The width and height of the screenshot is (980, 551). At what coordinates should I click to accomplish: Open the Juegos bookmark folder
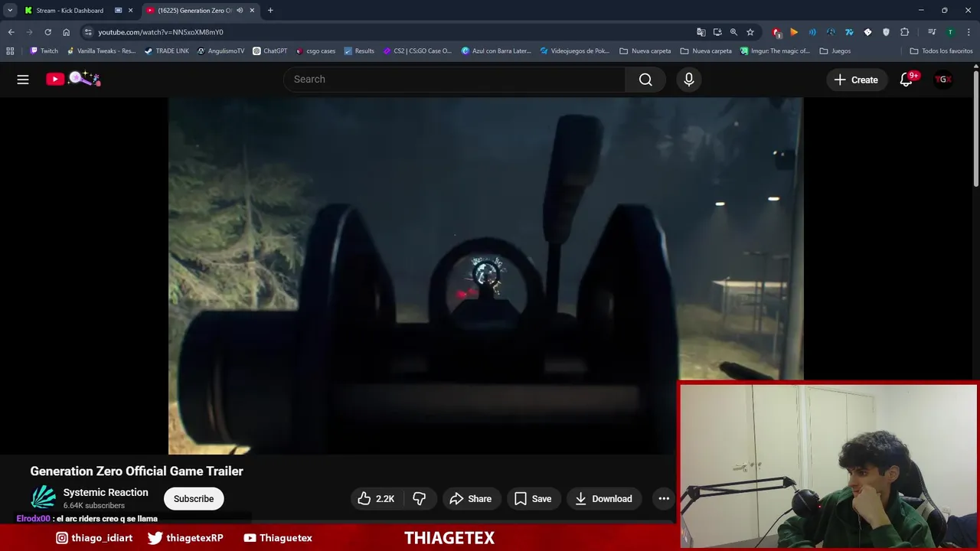[x=835, y=51]
